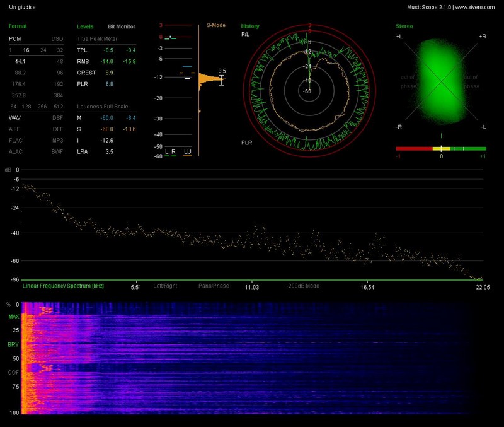This screenshot has width=504, height=427.
Task: Click the History panel header
Action: click(250, 26)
